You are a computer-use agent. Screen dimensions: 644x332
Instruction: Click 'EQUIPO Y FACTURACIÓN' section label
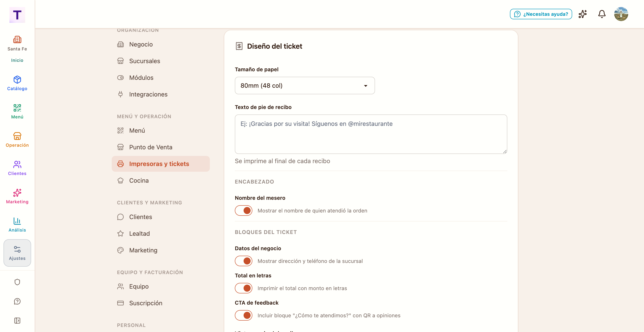[150, 272]
